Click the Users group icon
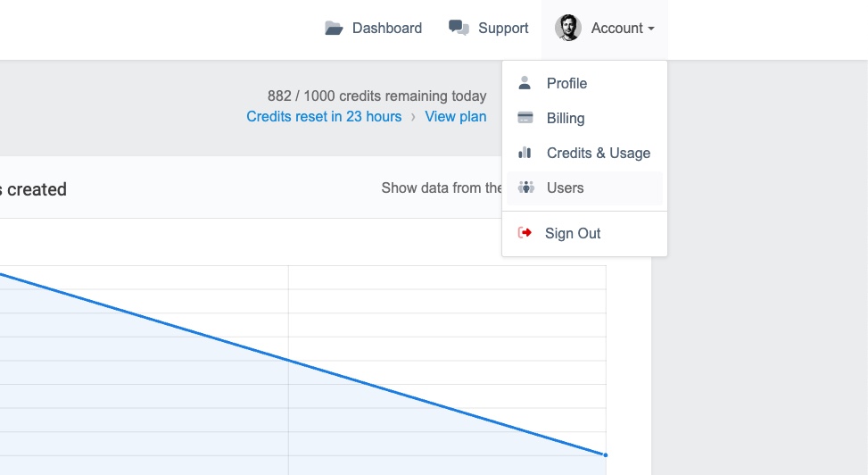Screen dimensions: 868x475 [x=526, y=187]
